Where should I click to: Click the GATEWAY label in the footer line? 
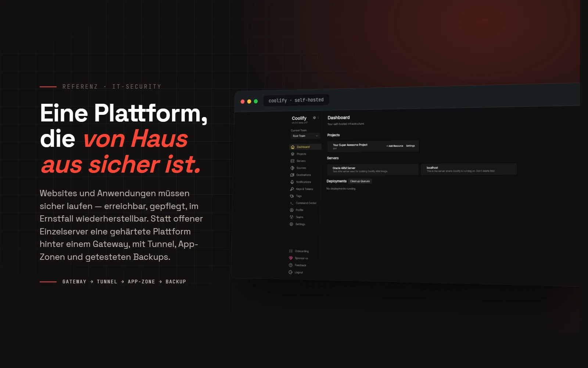[74, 282]
